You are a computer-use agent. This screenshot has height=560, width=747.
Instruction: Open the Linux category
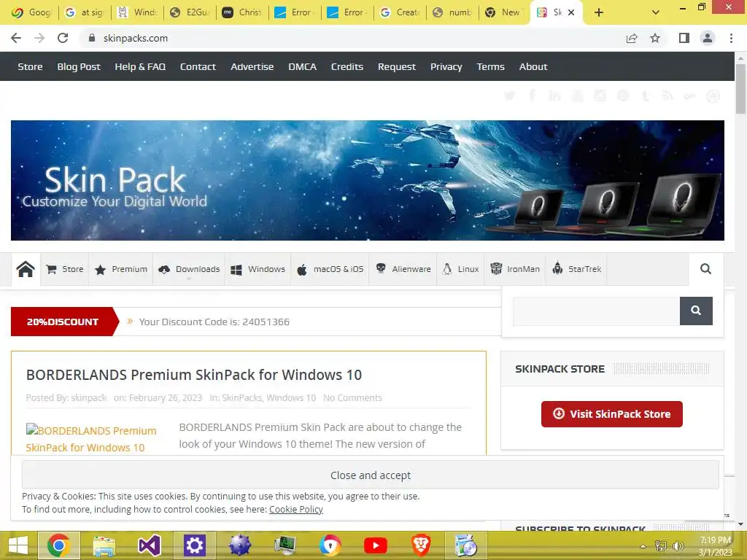click(x=461, y=269)
